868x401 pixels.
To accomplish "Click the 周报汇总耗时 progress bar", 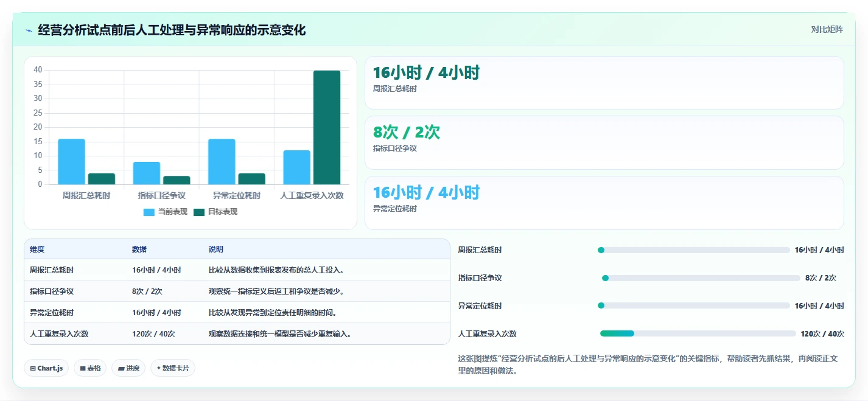I will coord(694,250).
